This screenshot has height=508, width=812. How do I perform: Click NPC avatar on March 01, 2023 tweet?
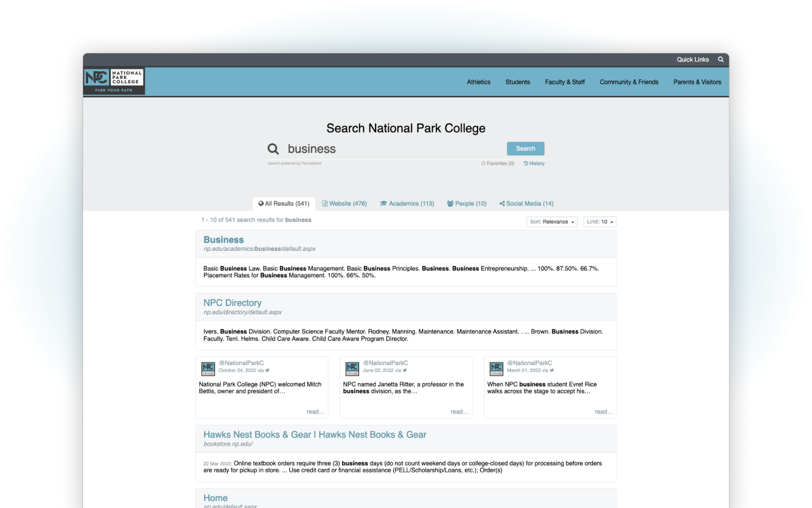(x=496, y=369)
